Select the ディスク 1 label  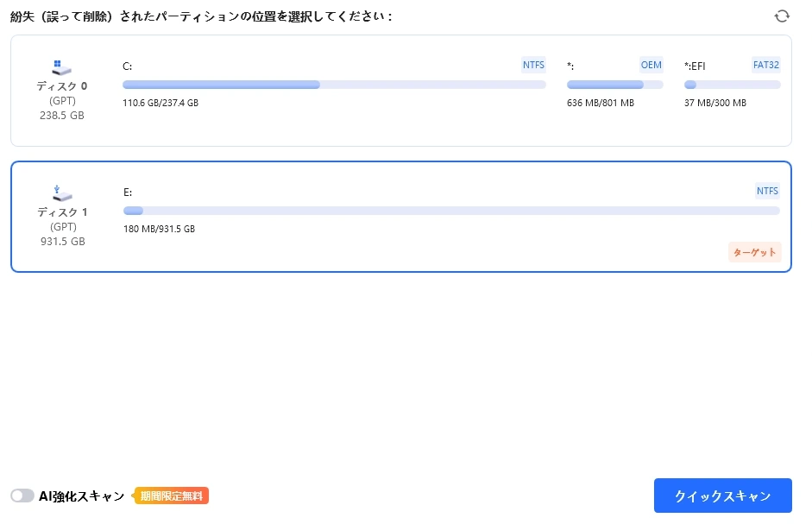pos(62,212)
